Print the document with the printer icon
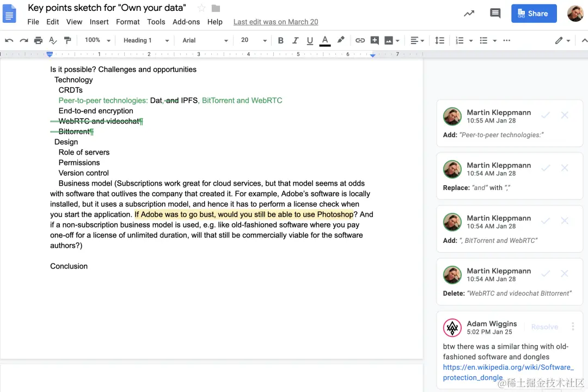This screenshot has height=392, width=588. [38, 40]
